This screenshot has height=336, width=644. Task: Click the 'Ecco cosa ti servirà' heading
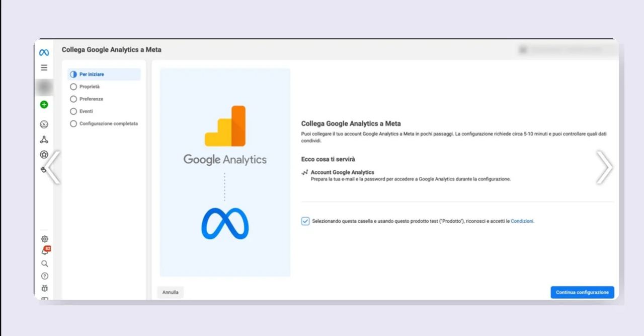pos(328,159)
